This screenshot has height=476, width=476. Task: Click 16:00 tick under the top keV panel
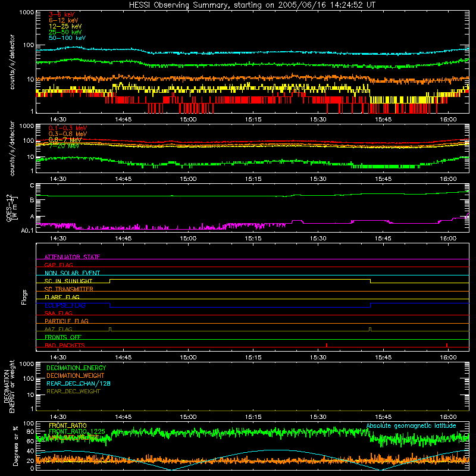pos(448,120)
